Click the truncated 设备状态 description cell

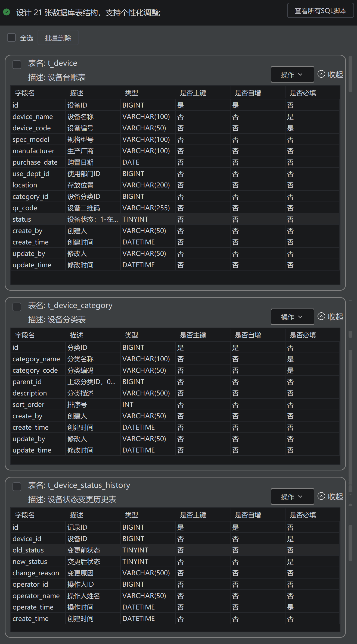point(93,219)
